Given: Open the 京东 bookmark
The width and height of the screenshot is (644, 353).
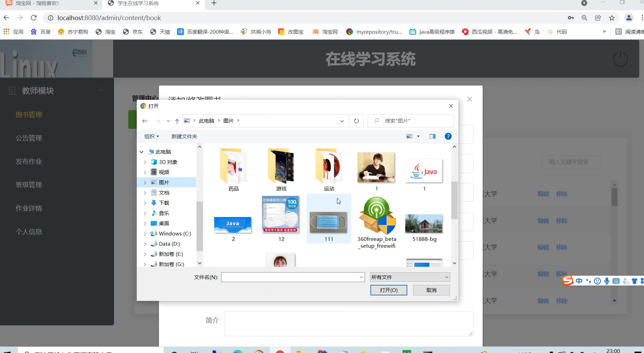Looking at the screenshot, I should pyautogui.click(x=133, y=32).
